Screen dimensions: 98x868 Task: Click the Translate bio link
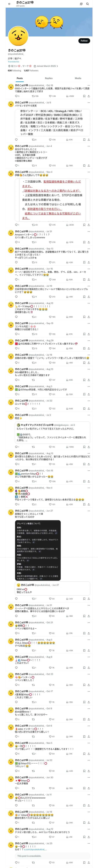pyautogui.click(x=14, y=62)
